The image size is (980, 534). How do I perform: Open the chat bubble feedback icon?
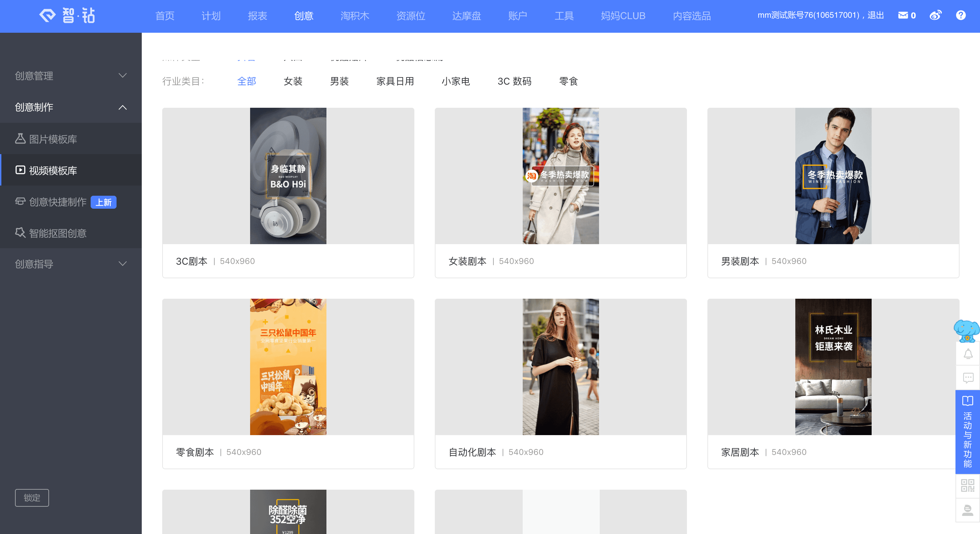968,377
